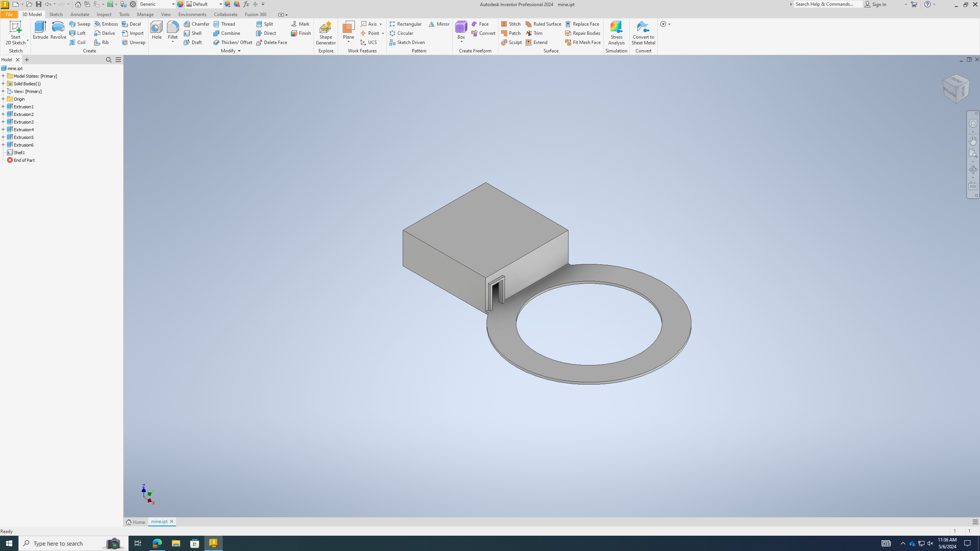Select the Revolve tool
The image size is (980, 551).
coord(58,31)
